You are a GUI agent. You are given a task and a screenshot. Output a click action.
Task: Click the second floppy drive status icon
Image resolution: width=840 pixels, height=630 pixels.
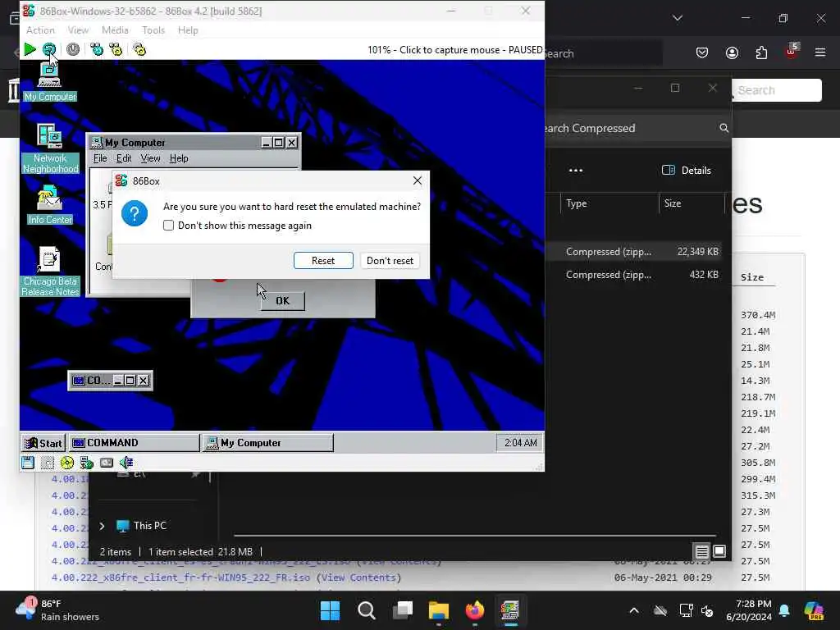click(47, 463)
